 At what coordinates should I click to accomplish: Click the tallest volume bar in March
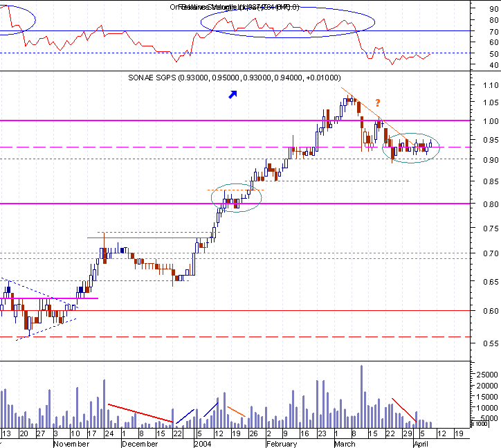[x=362, y=397]
